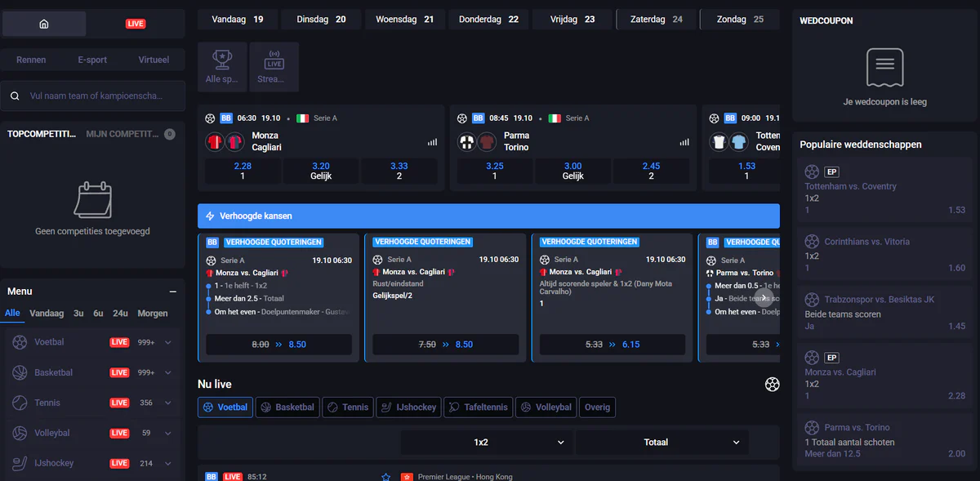980x481 pixels.
Task: Switch live filter to Tafeltennis
Action: pyautogui.click(x=478, y=408)
